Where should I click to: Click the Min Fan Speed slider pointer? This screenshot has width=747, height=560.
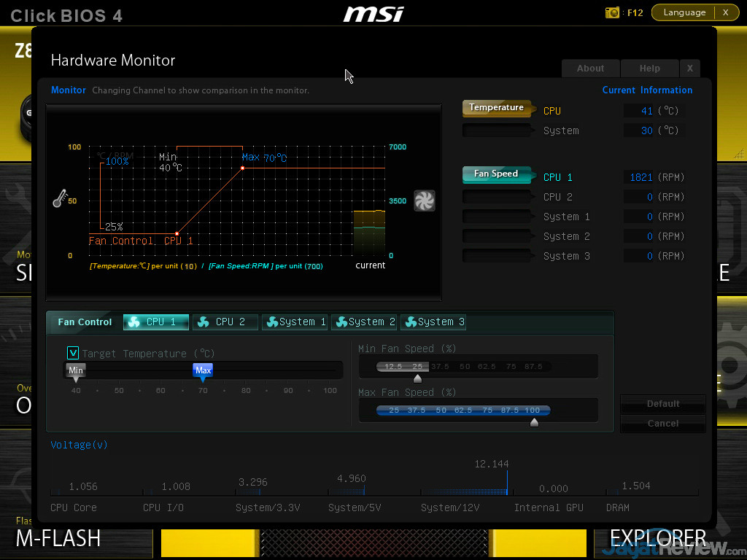point(417,378)
